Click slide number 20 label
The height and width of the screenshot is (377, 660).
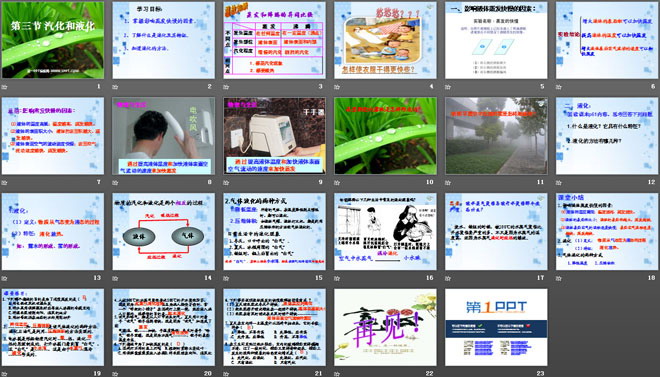(x=208, y=373)
